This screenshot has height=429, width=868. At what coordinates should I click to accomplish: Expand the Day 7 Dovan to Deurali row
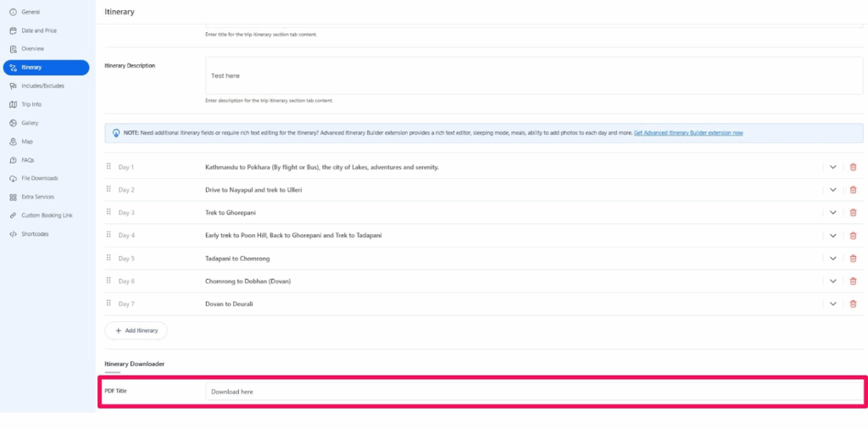[x=832, y=304]
